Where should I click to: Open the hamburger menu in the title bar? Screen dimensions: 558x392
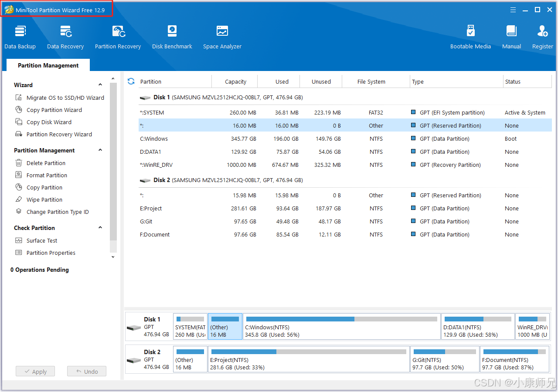(x=513, y=10)
